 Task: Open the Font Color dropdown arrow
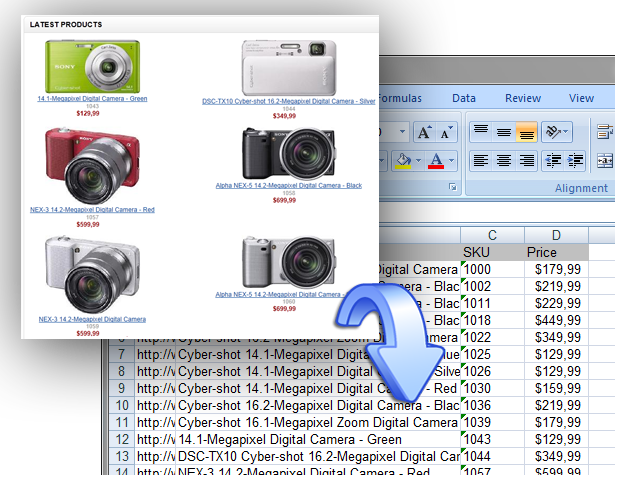452,161
